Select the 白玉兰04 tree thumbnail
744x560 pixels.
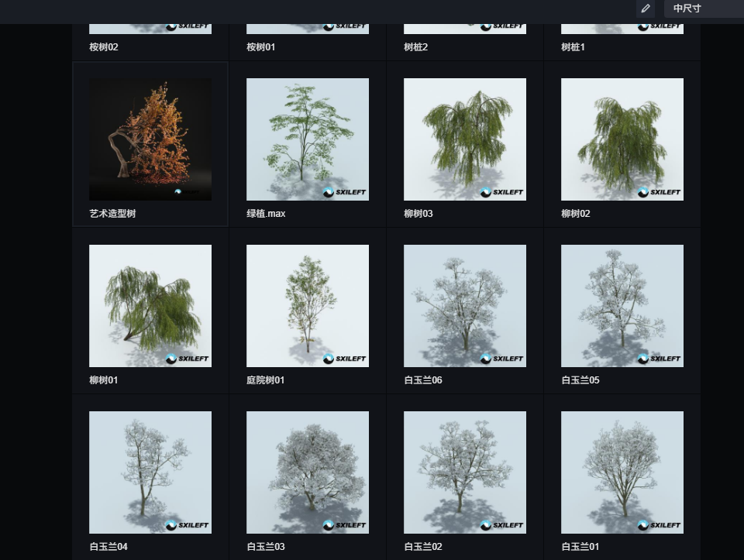150,472
